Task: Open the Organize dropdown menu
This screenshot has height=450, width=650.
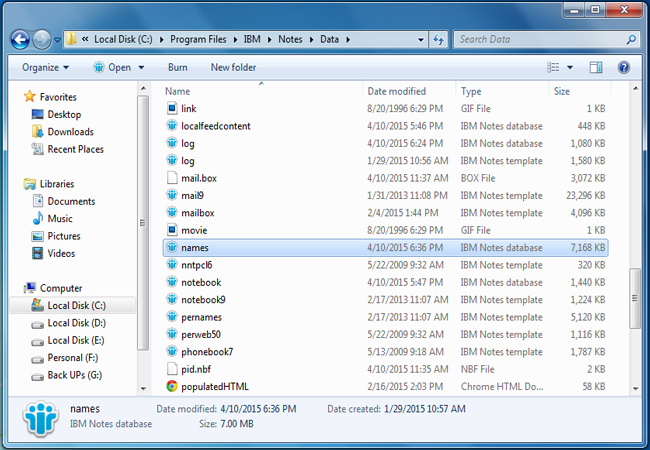Action: tap(46, 67)
